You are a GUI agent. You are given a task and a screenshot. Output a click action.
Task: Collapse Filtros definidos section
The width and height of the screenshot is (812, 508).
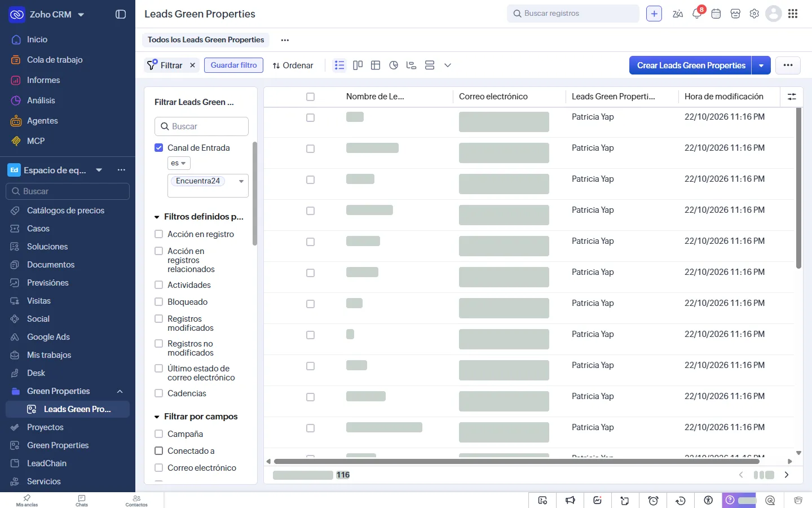(157, 217)
